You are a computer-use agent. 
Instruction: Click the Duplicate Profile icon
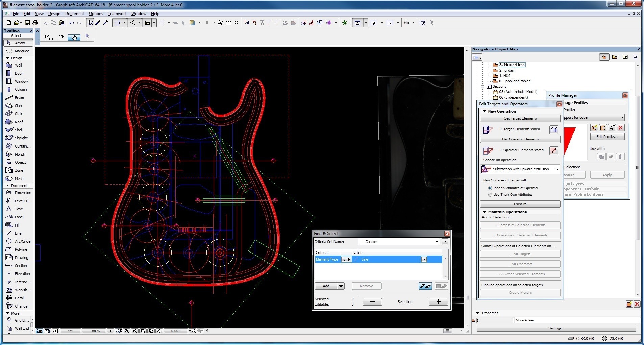(x=603, y=128)
